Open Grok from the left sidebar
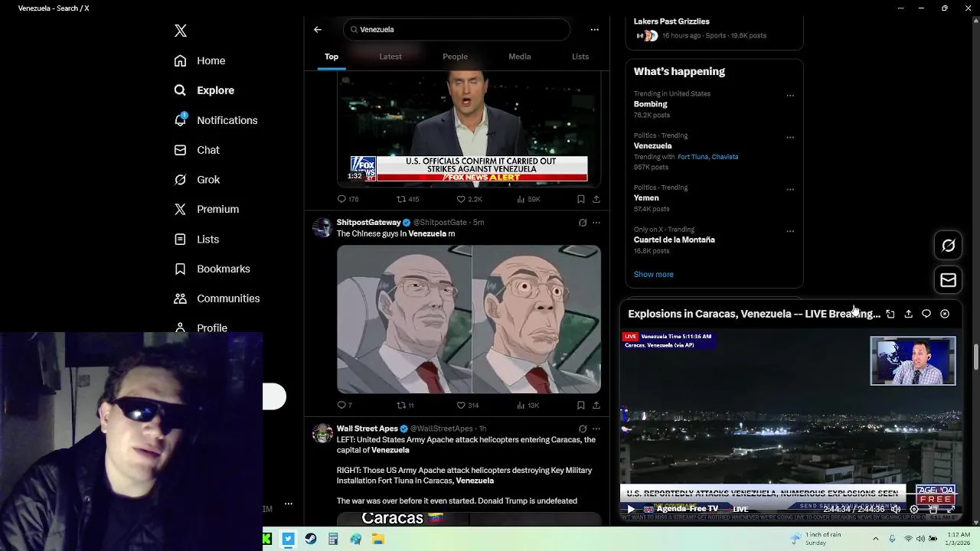The image size is (980, 551). [x=197, y=180]
